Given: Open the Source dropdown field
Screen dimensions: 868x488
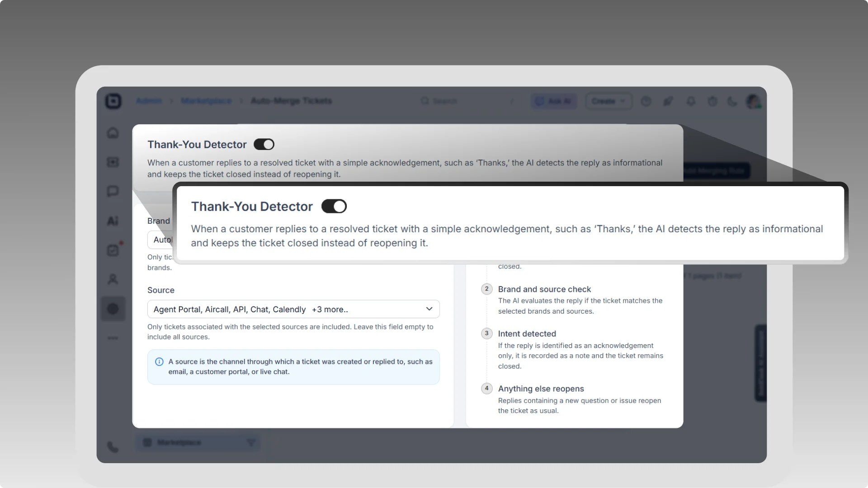Looking at the screenshot, I should tap(293, 309).
